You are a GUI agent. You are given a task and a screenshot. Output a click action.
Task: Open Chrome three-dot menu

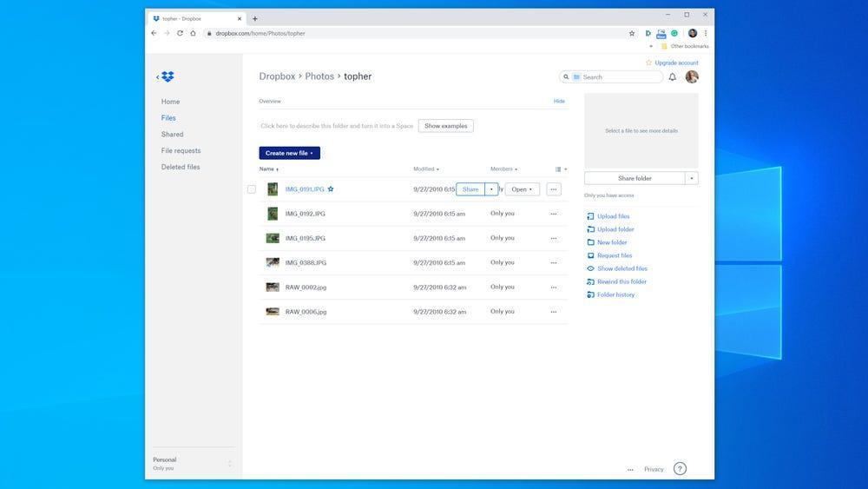705,33
